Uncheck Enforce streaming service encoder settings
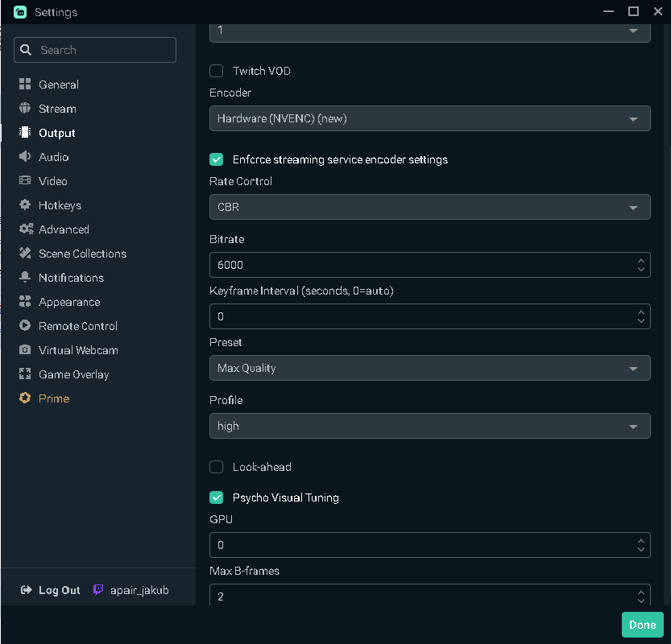The width and height of the screenshot is (671, 644). (216, 159)
